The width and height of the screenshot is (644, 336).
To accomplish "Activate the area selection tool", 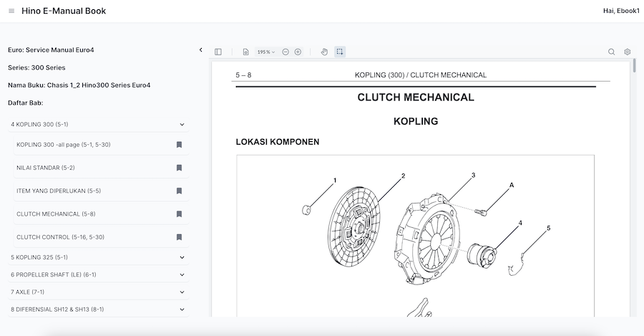I will tap(339, 52).
